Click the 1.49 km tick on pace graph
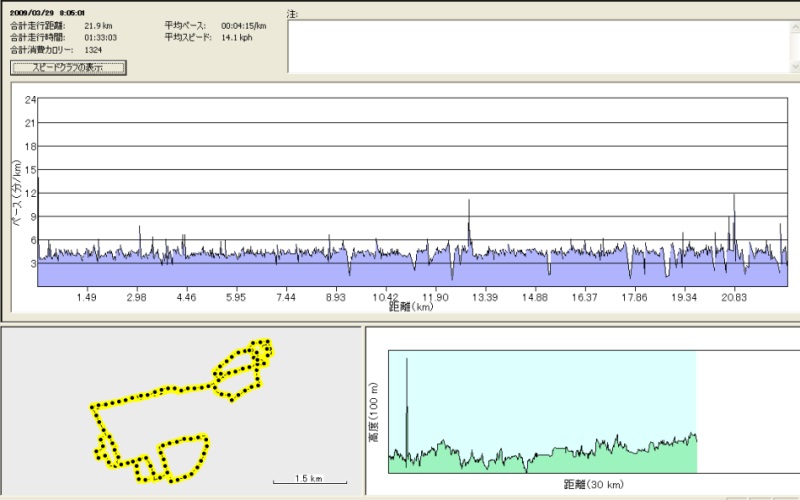The image size is (800, 500). [87, 297]
